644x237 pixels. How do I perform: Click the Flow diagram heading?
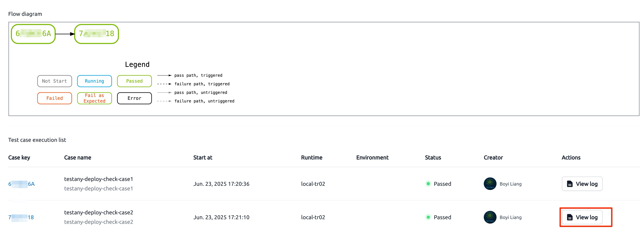(x=25, y=14)
